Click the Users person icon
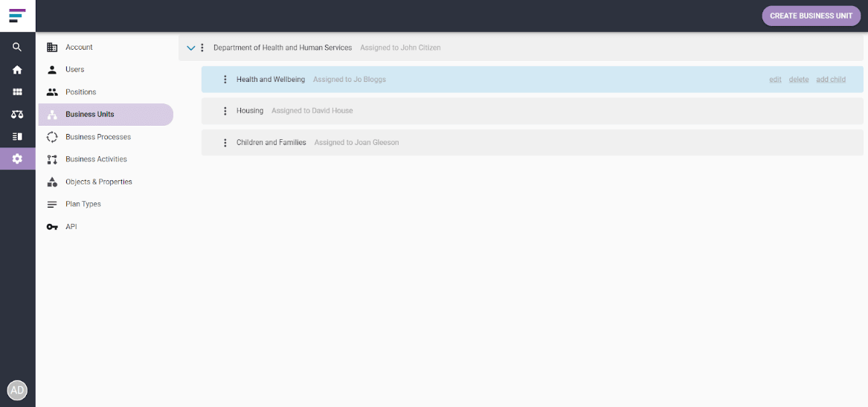Image resolution: width=868 pixels, height=407 pixels. point(52,70)
